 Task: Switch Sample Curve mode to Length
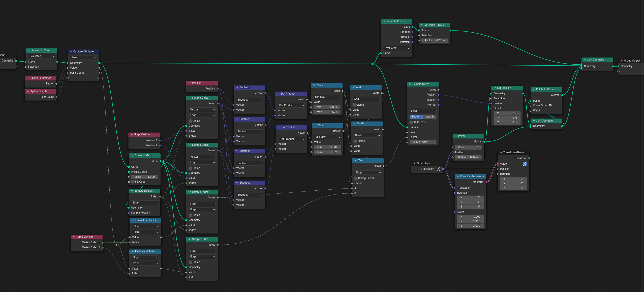pyautogui.click(x=429, y=117)
